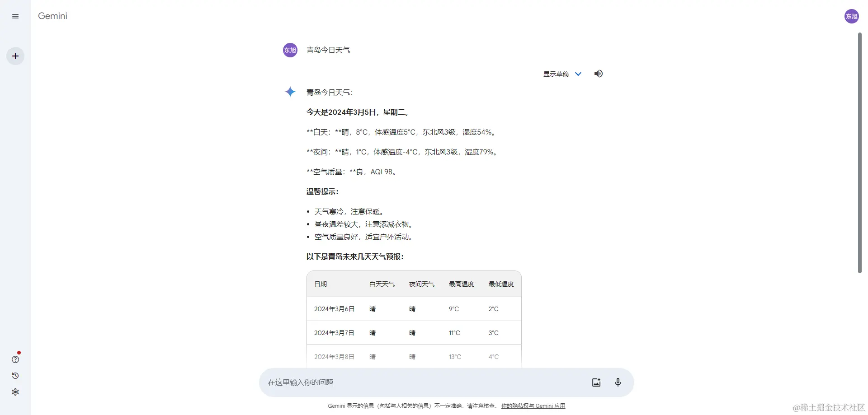Image resolution: width=868 pixels, height=415 pixels.
Task: Open the hamburger main menu
Action: 15,16
